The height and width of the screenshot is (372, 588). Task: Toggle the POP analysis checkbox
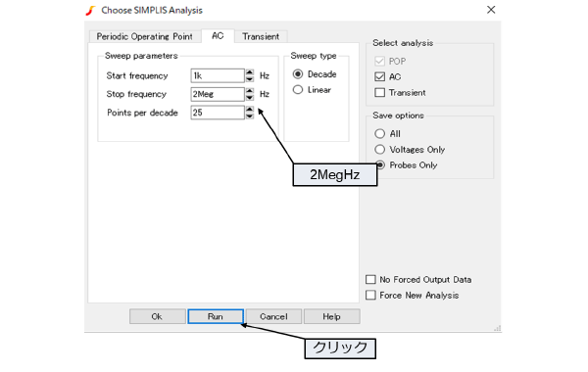[379, 61]
